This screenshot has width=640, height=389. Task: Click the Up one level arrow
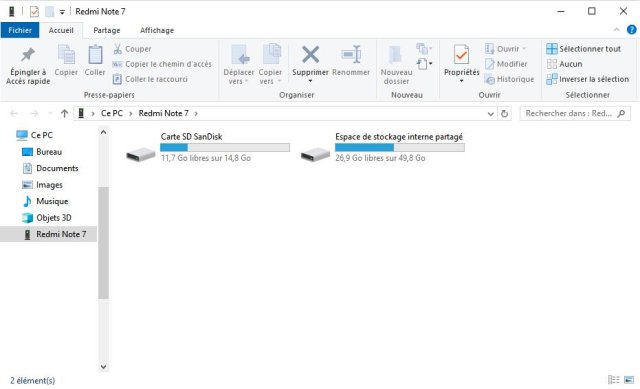pyautogui.click(x=64, y=113)
